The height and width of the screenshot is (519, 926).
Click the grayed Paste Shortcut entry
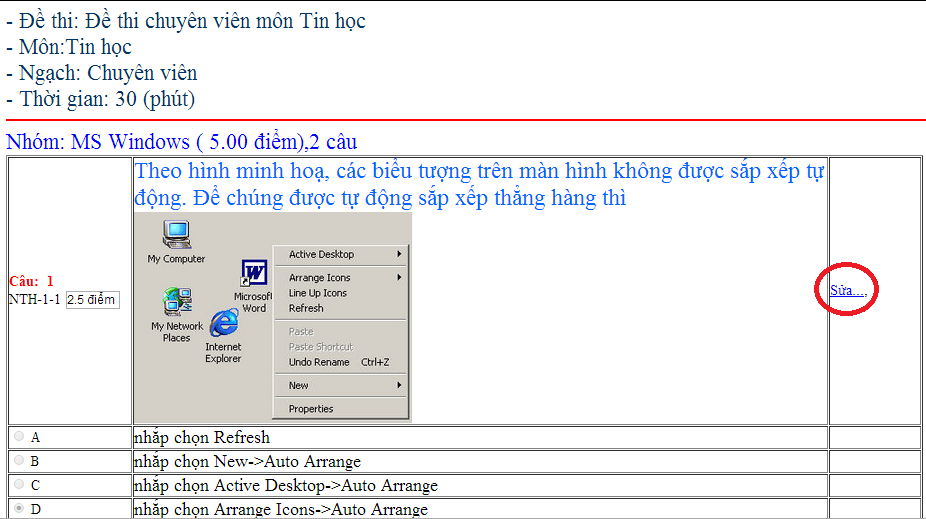tap(340, 347)
